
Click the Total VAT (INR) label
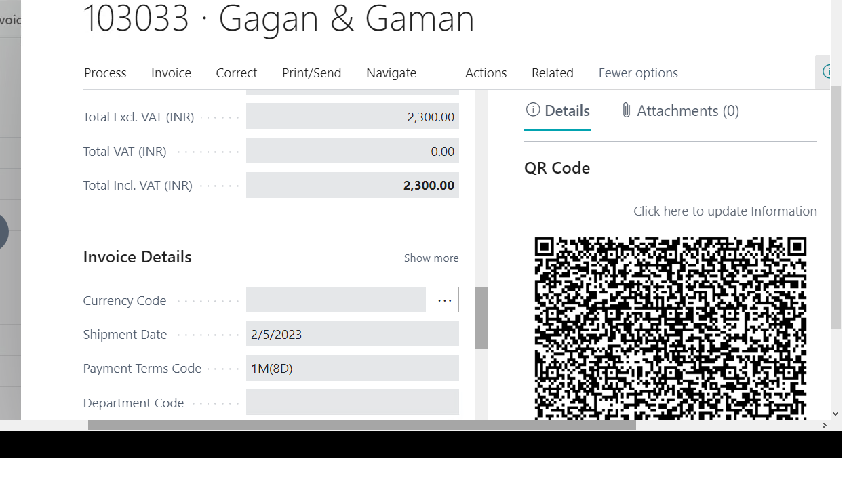tap(125, 151)
